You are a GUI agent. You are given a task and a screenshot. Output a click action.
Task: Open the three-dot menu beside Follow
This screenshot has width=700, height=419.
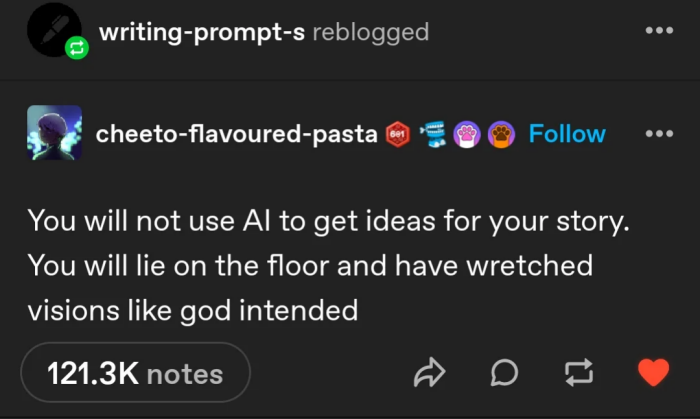[659, 134]
